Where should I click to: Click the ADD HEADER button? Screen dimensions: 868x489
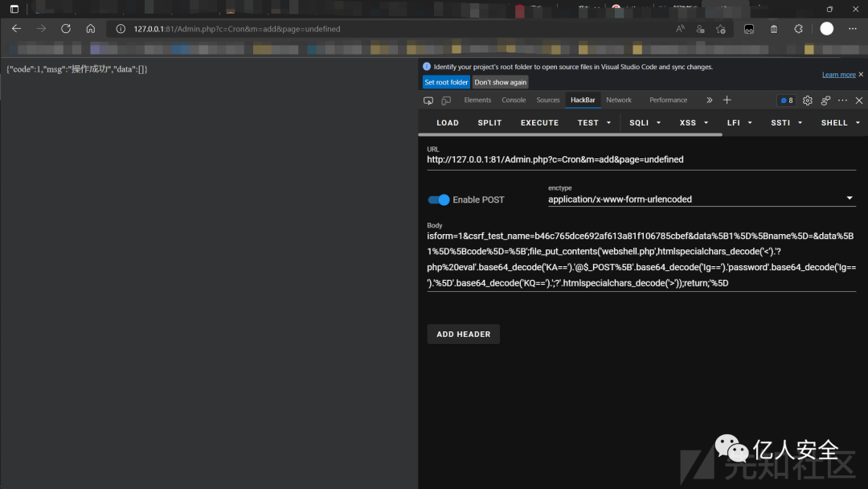click(x=463, y=335)
